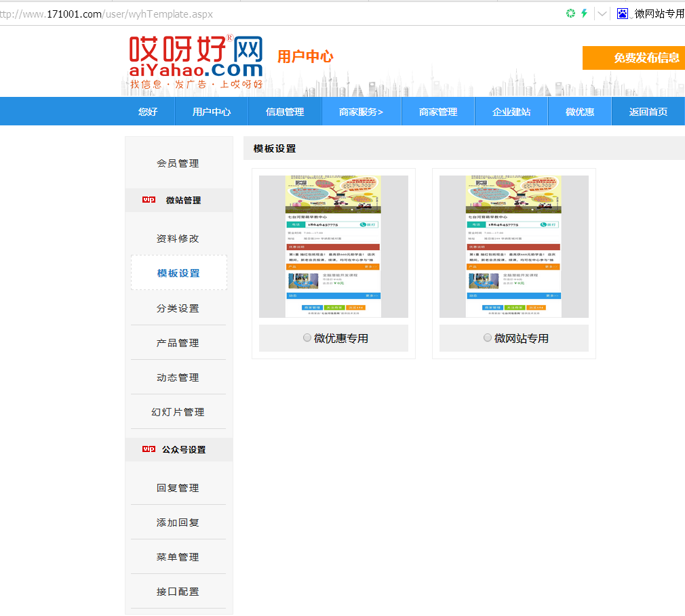Click the Baidu paw search engine icon
685x616 pixels.
pos(623,14)
